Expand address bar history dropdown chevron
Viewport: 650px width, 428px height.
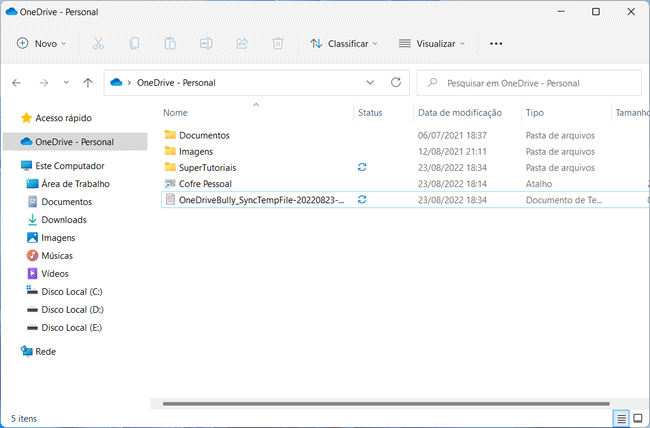click(x=370, y=83)
